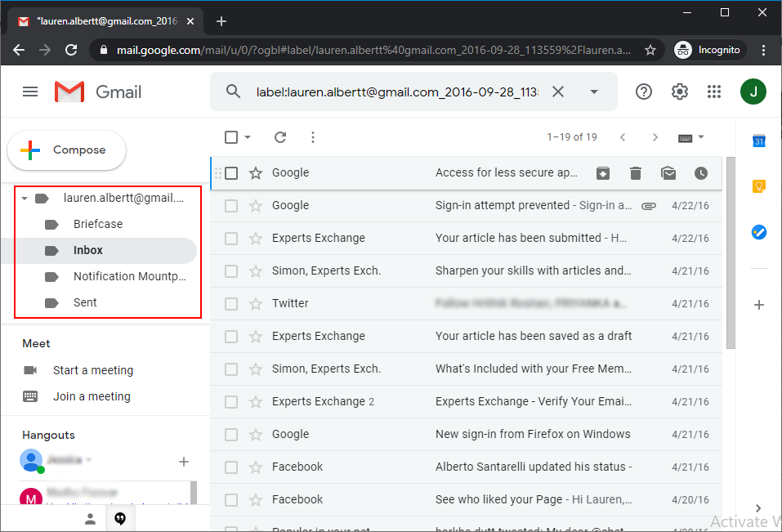782x532 pixels.
Task: Open the Settings gear
Action: click(680, 92)
